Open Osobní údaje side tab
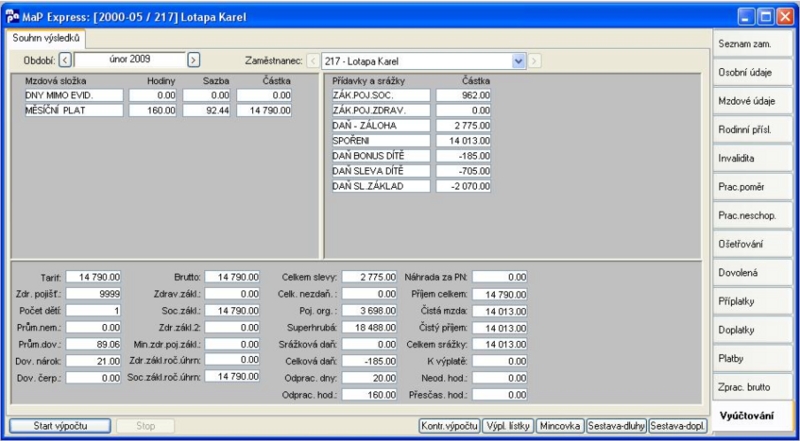 [753, 72]
